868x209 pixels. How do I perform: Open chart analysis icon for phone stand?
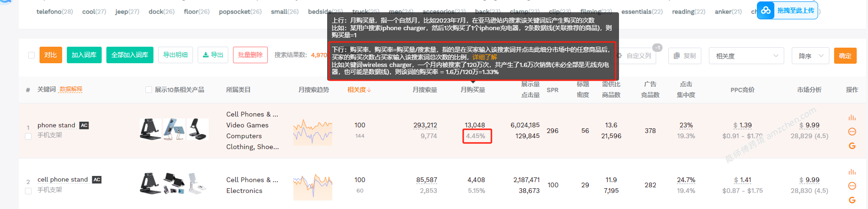click(852, 117)
